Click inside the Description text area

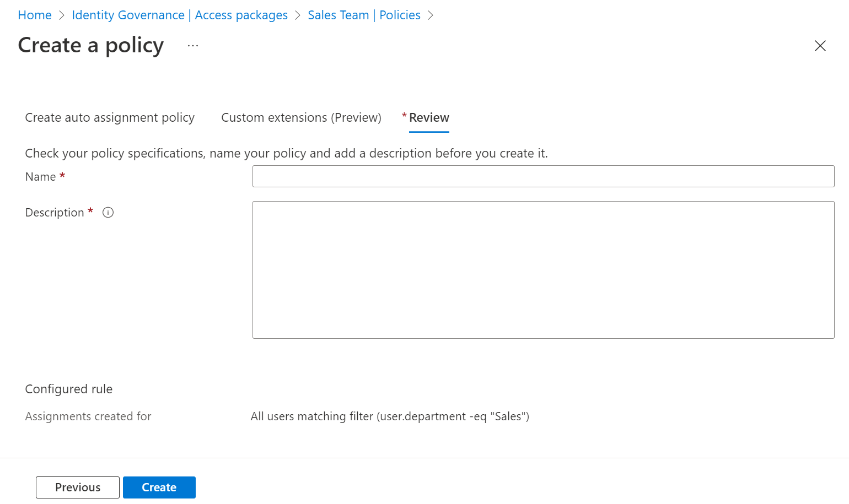pos(542,270)
